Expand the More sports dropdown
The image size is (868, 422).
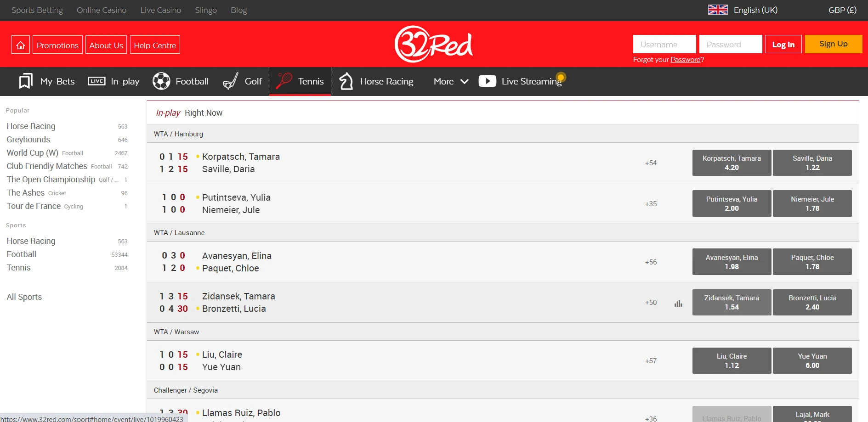(x=451, y=81)
